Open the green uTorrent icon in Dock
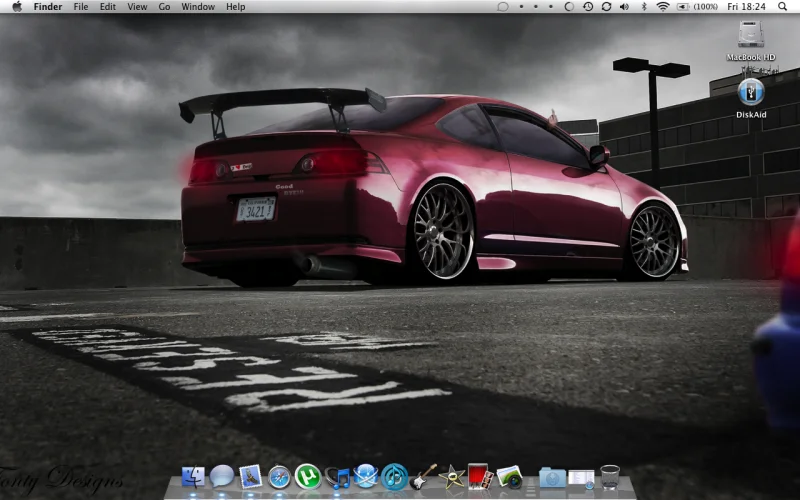The image size is (800, 500). tap(308, 477)
